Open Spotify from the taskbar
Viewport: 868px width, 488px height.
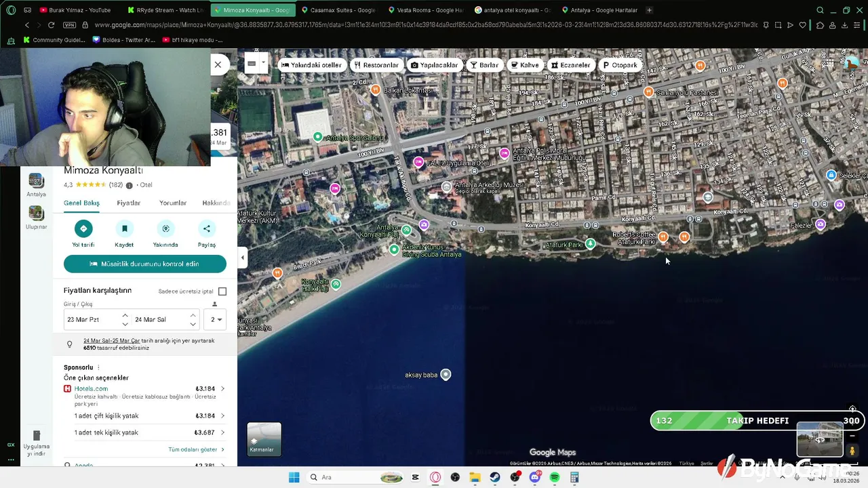554,477
